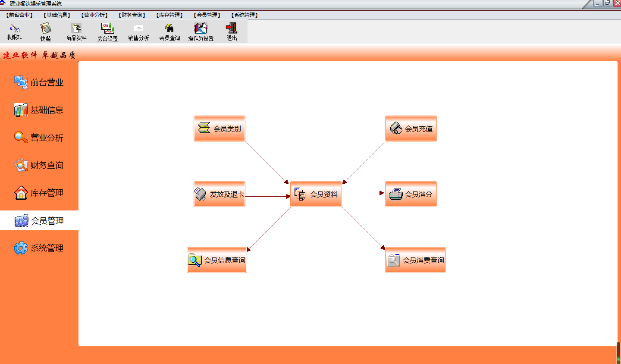This screenshot has width=621, height=364.
Task: Select 会员管理 in the left sidebar
Action: point(39,220)
